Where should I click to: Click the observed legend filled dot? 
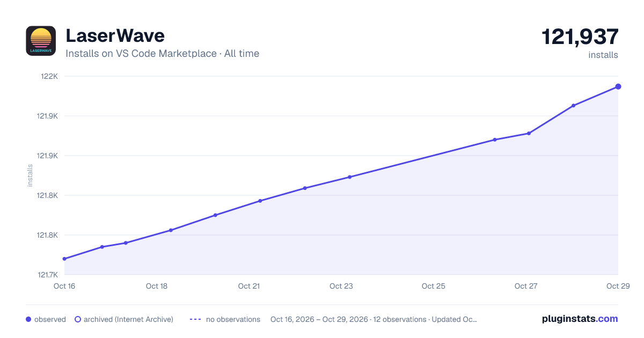[28, 319]
